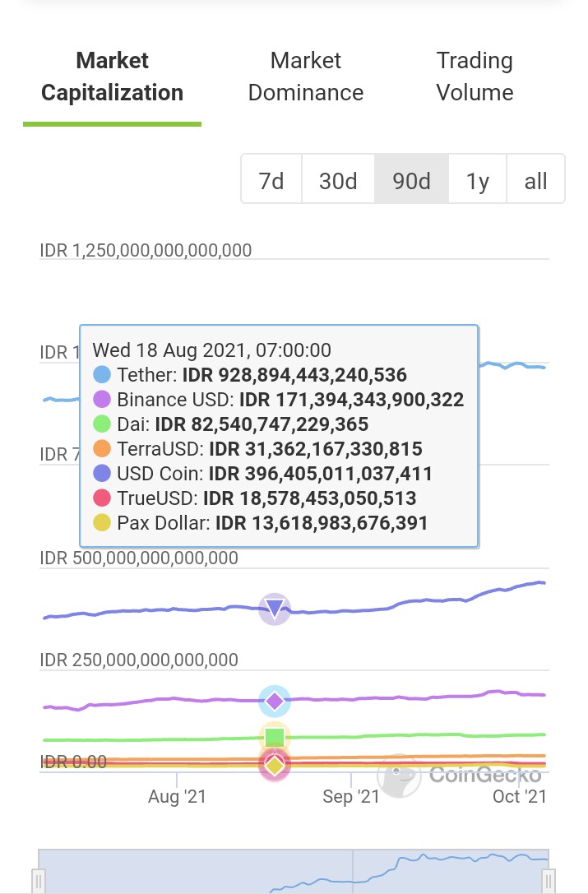Click the Tether value IDR 928,894,443,240,536
Screen dimensions: 588x894
tap(294, 374)
